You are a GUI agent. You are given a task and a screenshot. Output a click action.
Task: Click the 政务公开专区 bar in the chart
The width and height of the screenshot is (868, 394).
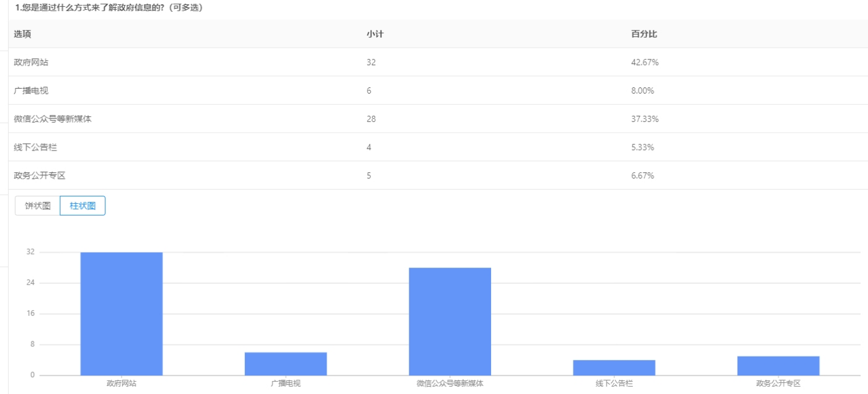(x=778, y=366)
